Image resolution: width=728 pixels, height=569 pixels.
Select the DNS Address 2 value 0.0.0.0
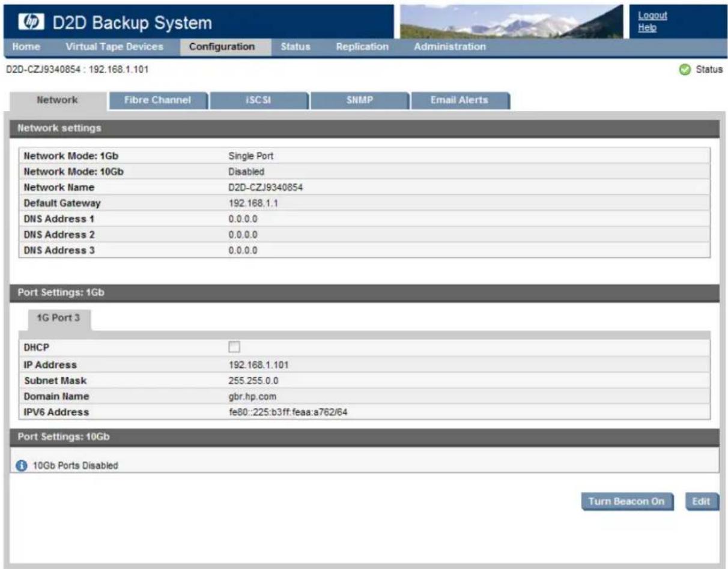243,235
